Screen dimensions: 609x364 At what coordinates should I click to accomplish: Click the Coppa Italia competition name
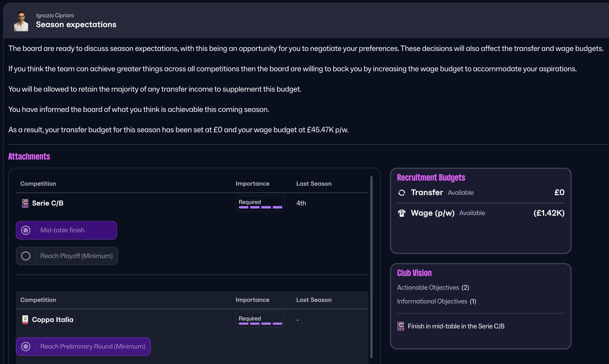tap(53, 320)
